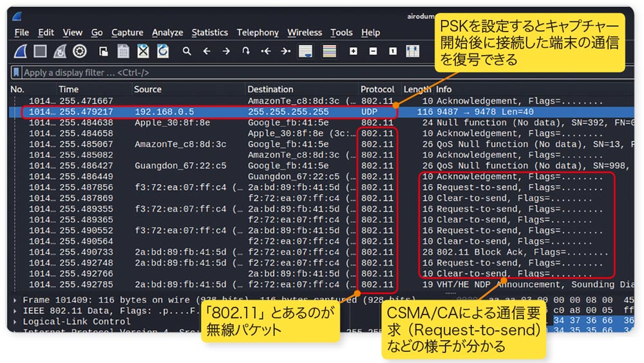The image size is (644, 363).
Task: Select the 802.11 Block Ack packet at 255.490733
Action: click(321, 252)
